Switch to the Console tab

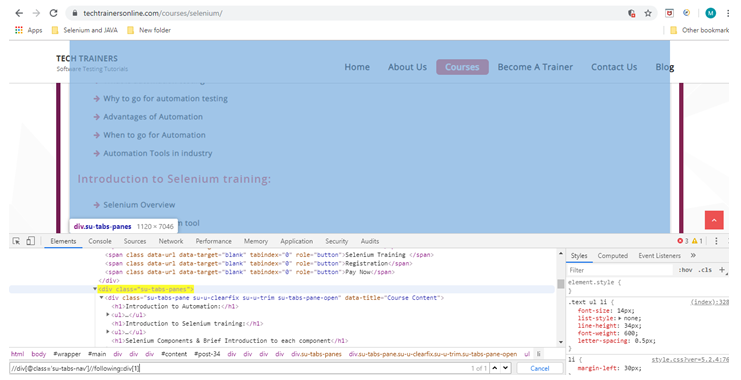coord(100,241)
